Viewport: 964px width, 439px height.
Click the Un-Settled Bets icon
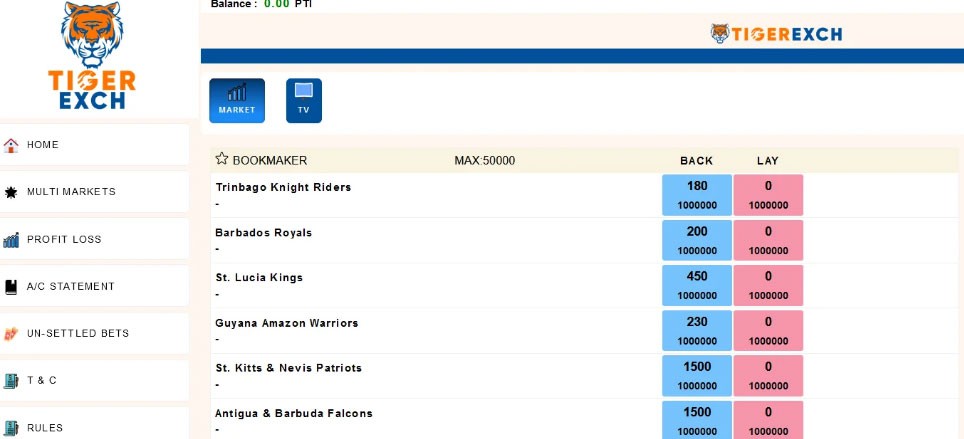(x=12, y=334)
